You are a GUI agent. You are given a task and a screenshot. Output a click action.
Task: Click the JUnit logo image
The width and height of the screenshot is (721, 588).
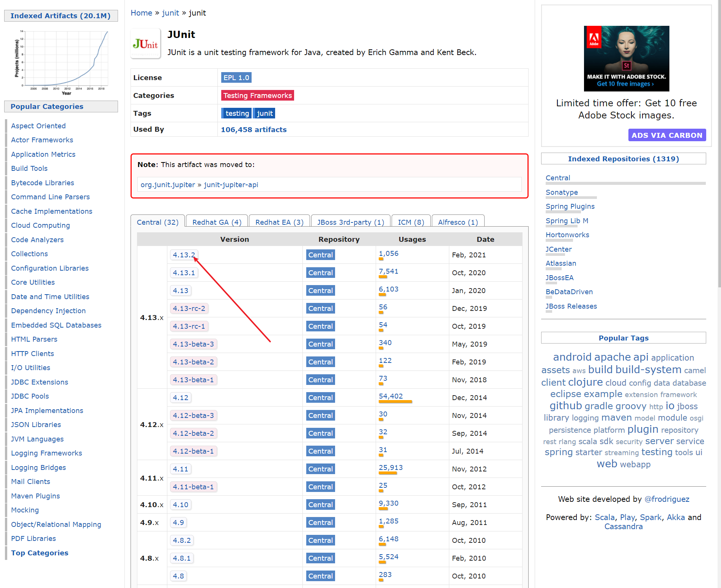pos(145,44)
